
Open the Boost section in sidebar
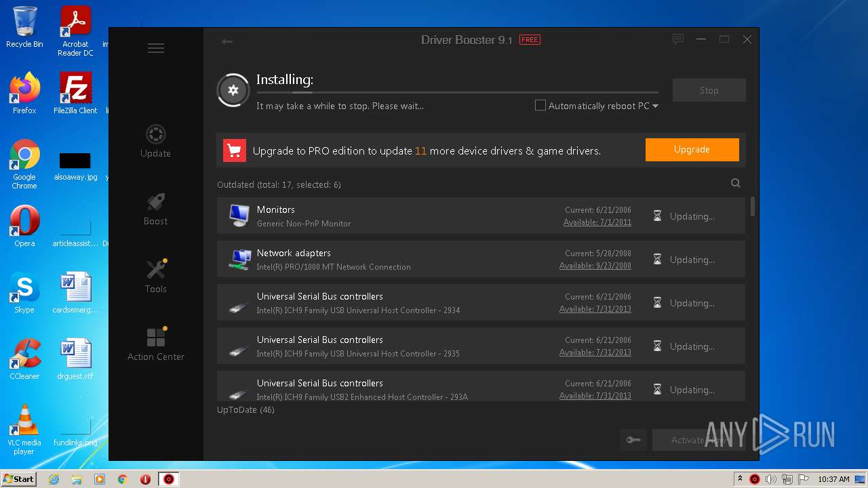(155, 209)
